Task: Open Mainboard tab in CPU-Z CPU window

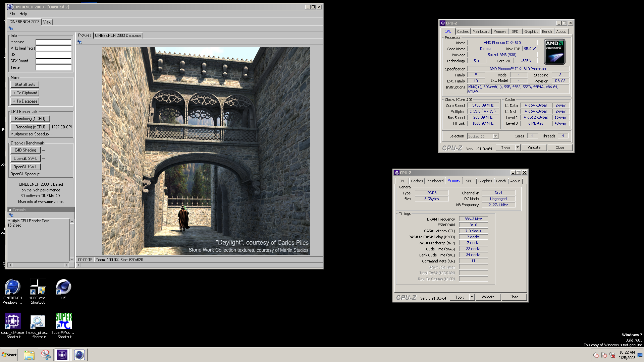Action: point(481,32)
